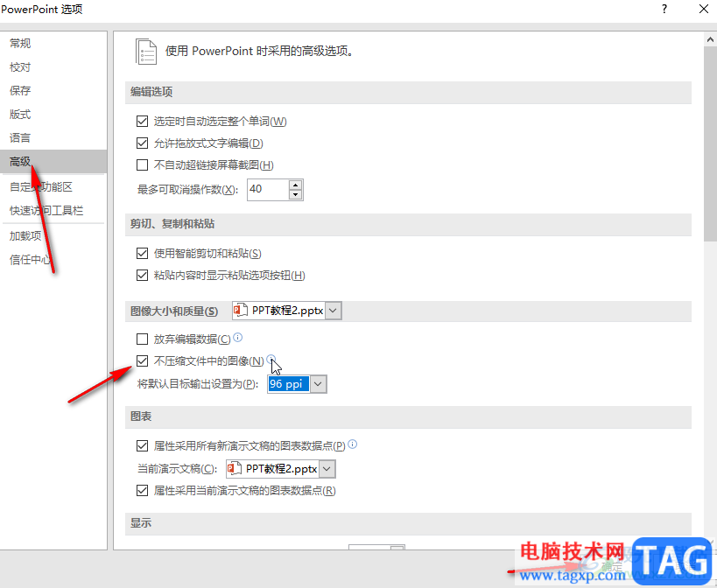Open 图像大小和质量 file dropdown PPT教程2.pptx
The height and width of the screenshot is (588, 717).
tap(286, 311)
